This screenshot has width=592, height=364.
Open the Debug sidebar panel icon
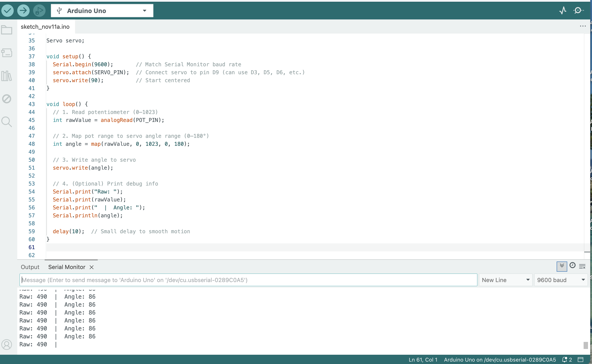click(7, 99)
